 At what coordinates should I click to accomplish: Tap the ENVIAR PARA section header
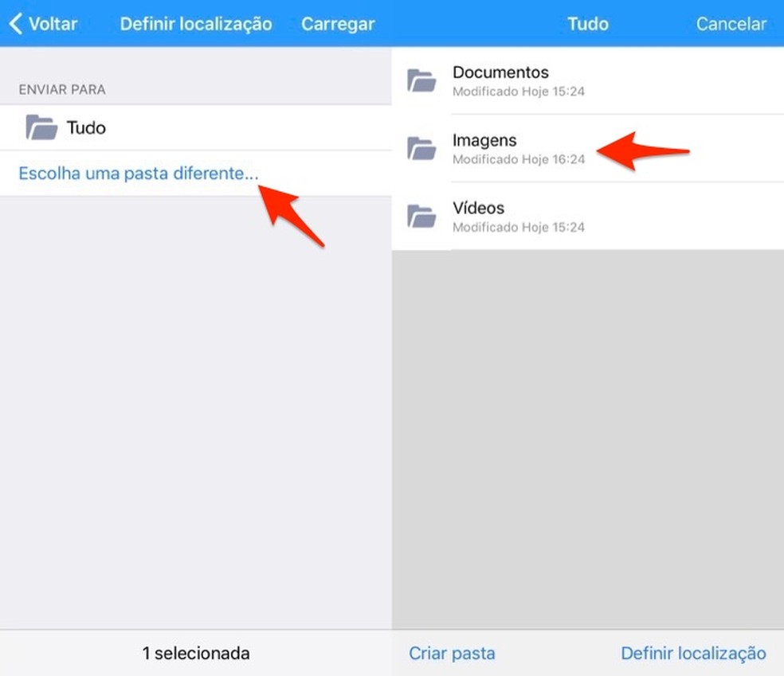pyautogui.click(x=61, y=89)
